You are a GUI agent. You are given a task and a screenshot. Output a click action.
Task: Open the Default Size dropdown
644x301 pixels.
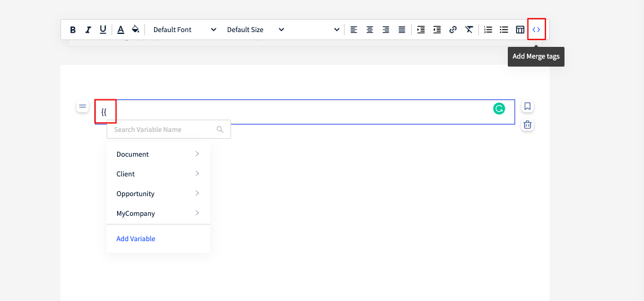[256, 30]
